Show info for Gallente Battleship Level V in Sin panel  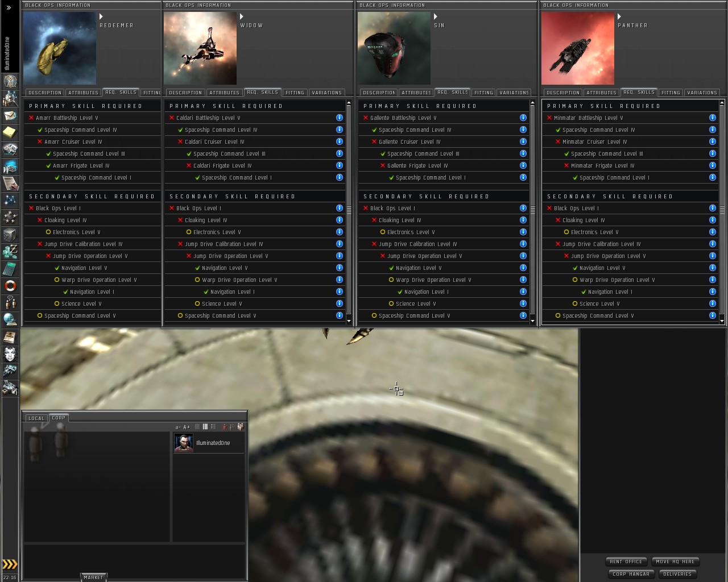tap(523, 118)
